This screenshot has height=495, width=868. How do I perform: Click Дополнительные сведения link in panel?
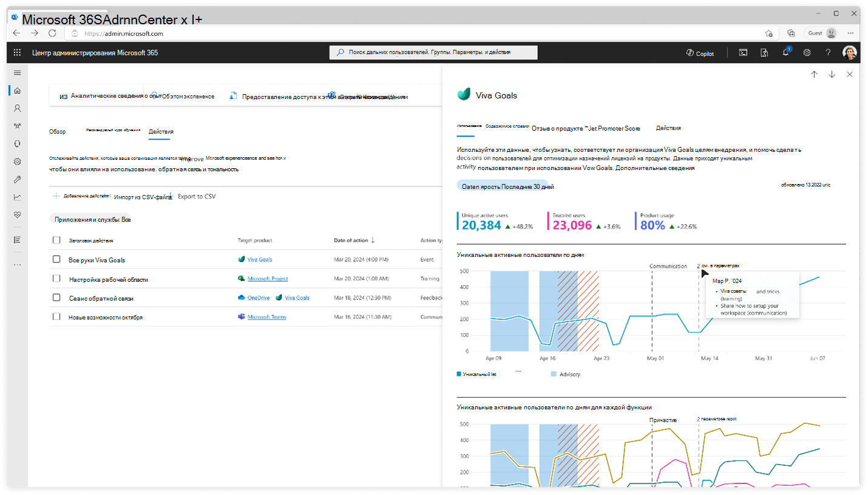point(655,168)
